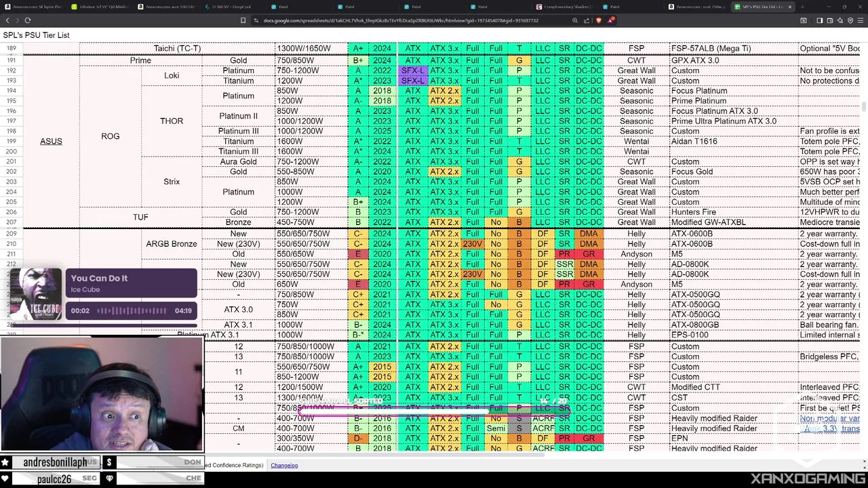Viewport: 868px width, 488px height.
Task: Click the 'Titanium III' cell
Action: (238, 151)
